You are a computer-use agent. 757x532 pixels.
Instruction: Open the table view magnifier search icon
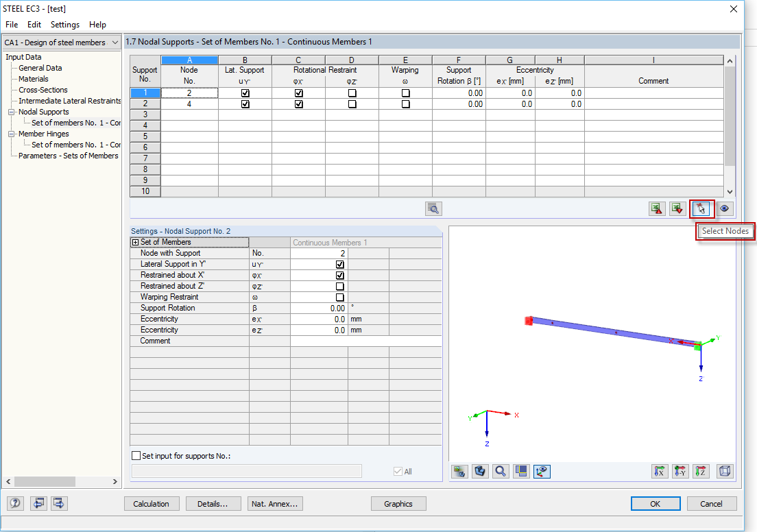click(433, 208)
